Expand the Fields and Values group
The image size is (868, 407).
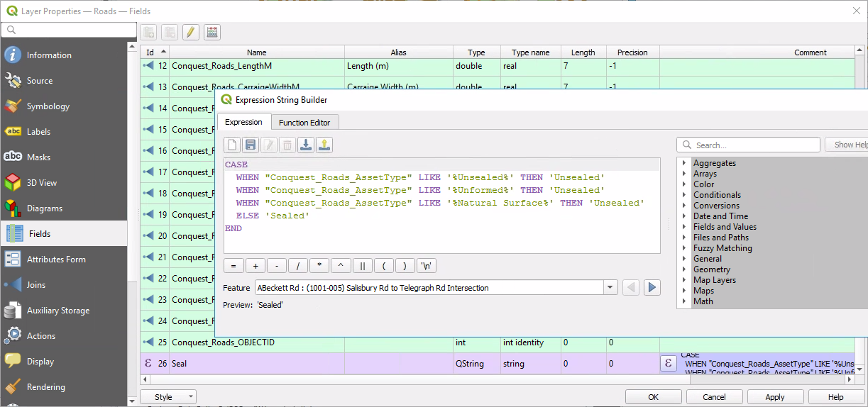[684, 227]
